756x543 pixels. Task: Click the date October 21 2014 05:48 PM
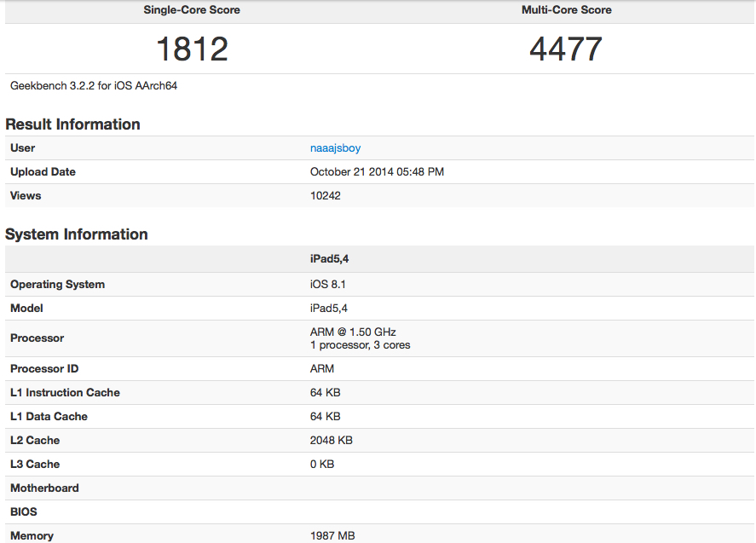click(x=377, y=171)
